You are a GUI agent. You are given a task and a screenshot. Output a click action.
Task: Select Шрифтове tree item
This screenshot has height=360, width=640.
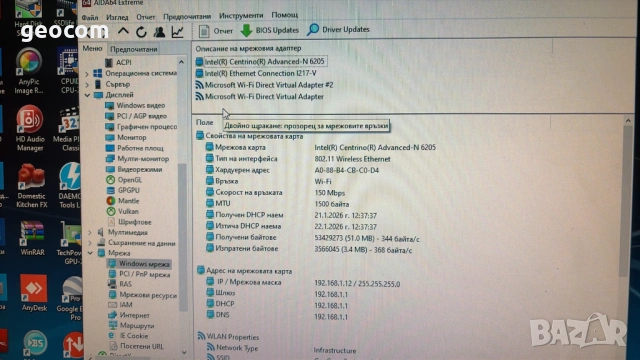(129, 222)
